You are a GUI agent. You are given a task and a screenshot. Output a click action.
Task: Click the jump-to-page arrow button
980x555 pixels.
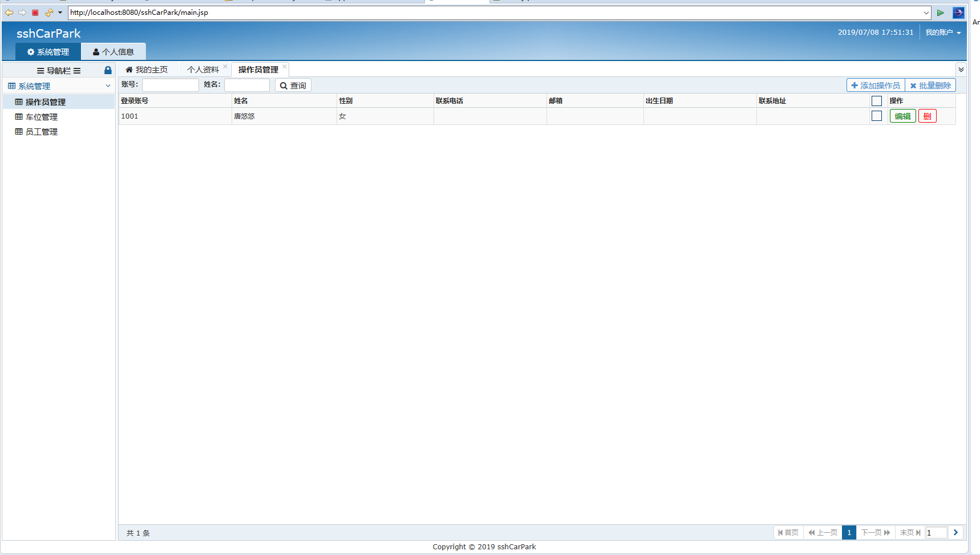pyautogui.click(x=955, y=533)
